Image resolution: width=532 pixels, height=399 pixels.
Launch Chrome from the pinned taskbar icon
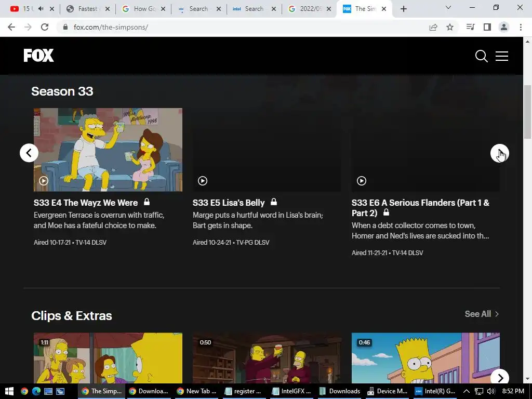point(24,391)
